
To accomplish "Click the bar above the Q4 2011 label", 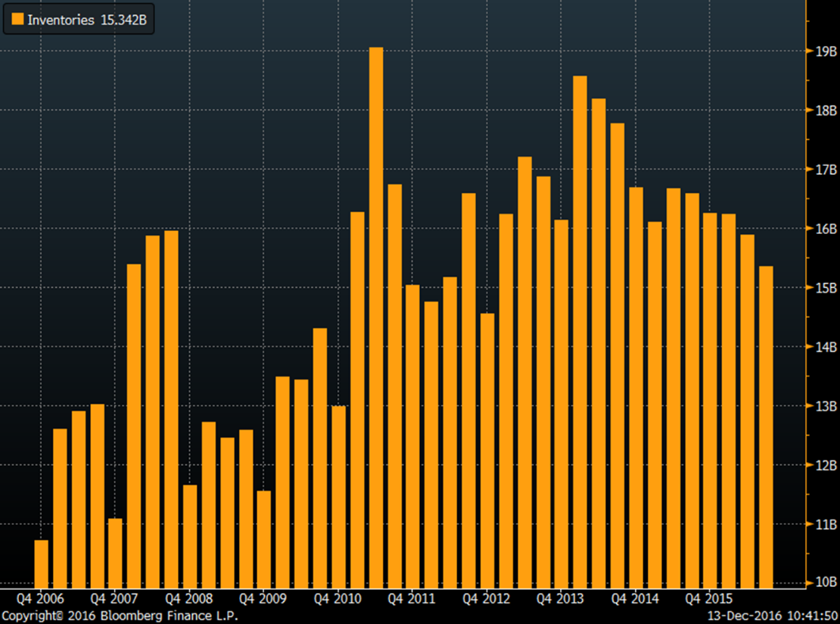I will [x=412, y=435].
